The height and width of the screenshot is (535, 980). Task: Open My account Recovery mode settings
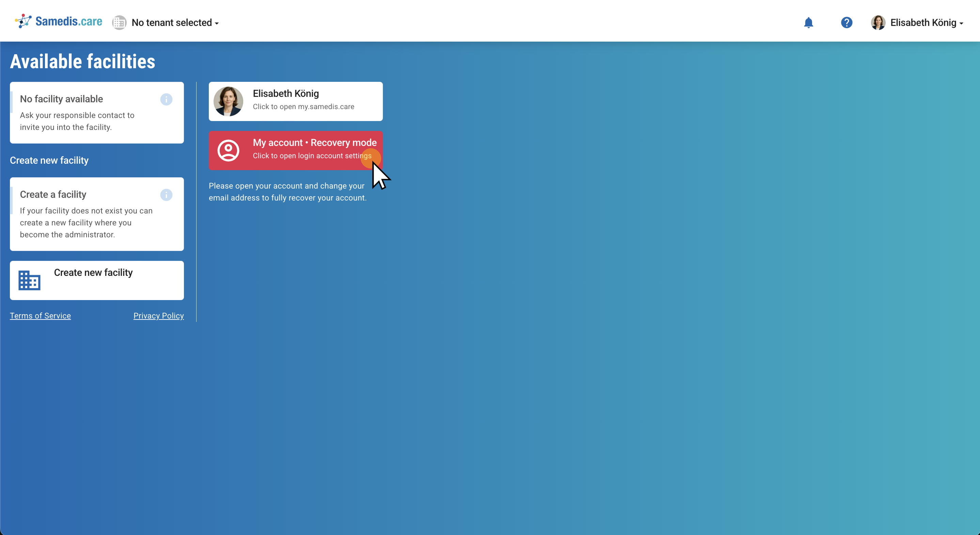[296, 150]
